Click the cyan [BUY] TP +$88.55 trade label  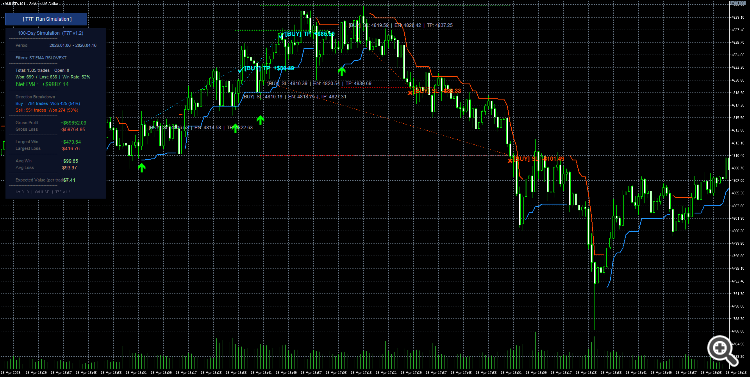pos(309,34)
